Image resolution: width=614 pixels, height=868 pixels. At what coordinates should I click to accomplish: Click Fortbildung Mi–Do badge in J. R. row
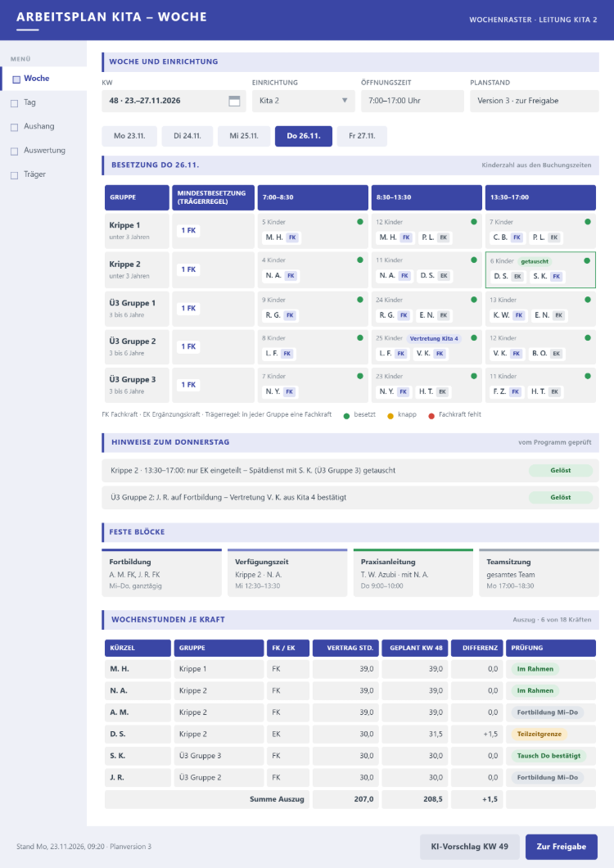coord(547,777)
